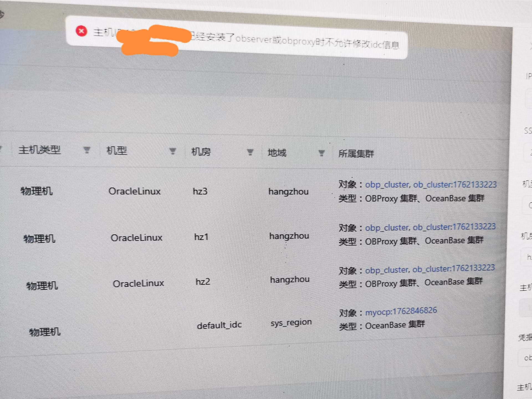This screenshot has width=532, height=399.
Task: Click OracleLinux in the hz1 row
Action: click(x=136, y=238)
